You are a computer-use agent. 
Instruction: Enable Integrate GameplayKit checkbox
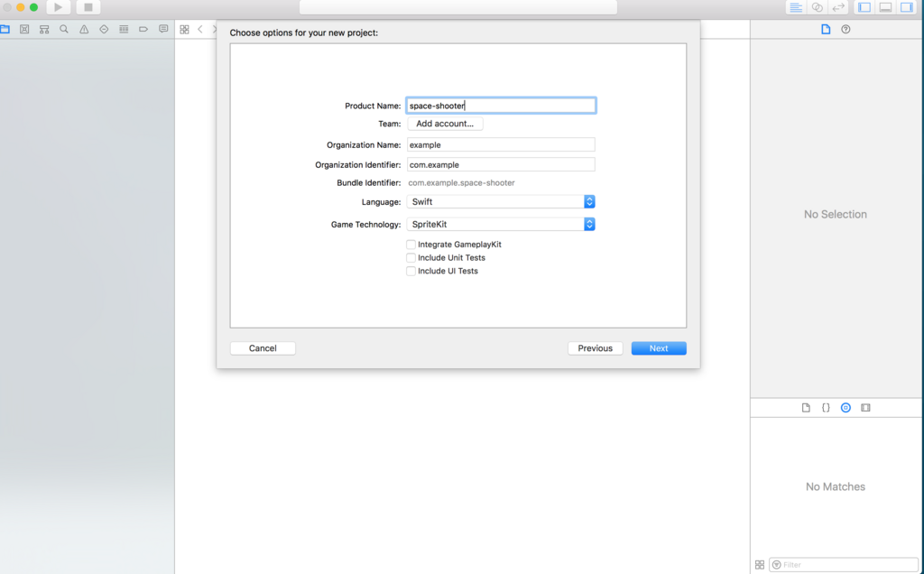pos(411,244)
